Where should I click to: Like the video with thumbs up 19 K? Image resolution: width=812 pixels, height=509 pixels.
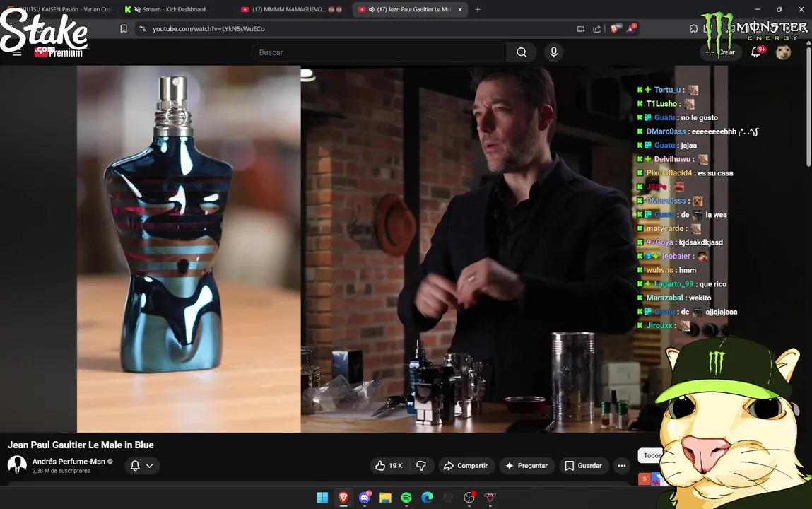[x=389, y=465]
